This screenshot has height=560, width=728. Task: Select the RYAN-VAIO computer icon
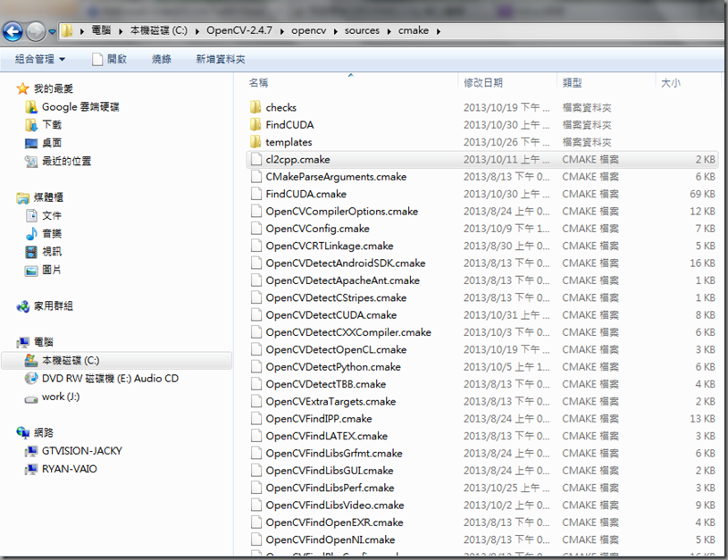pos(31,469)
